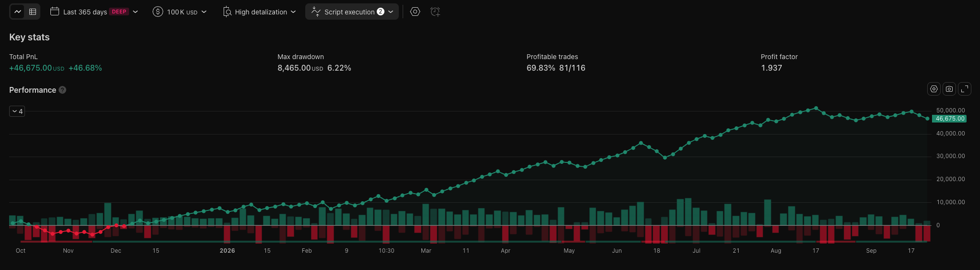The image size is (980, 270).
Task: Open the Last 365 days range dropdown
Action: tap(94, 12)
